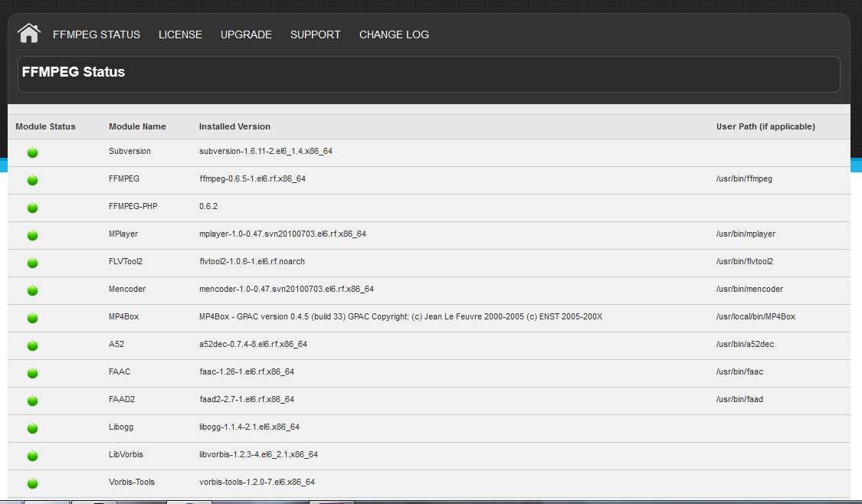Click the green status dot beside FFMPEG-PHP
862x504 pixels.
tap(33, 208)
